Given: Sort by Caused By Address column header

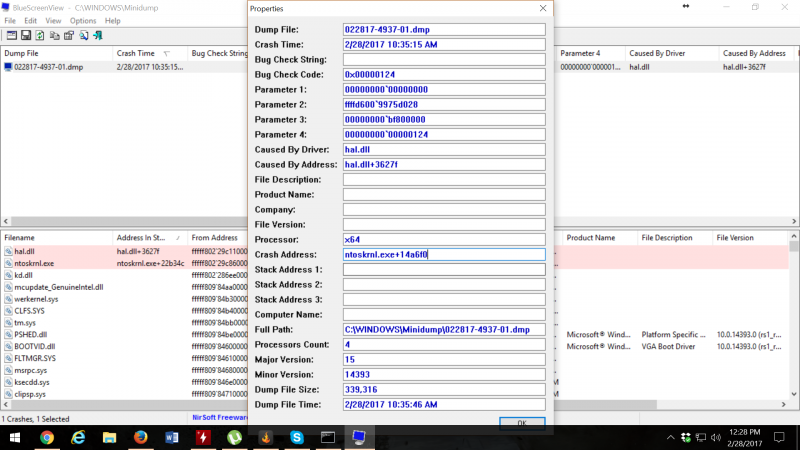Looking at the screenshot, I should 757,53.
